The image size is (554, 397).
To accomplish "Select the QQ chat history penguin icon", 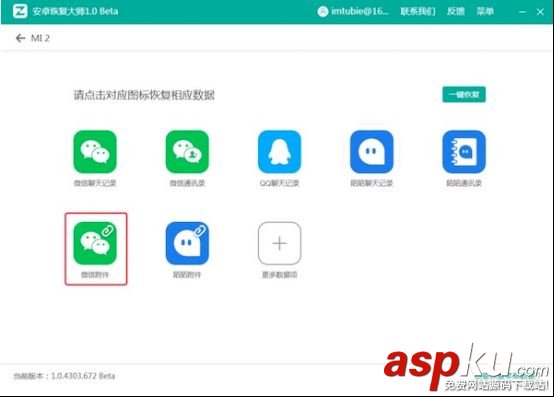I will pos(279,152).
